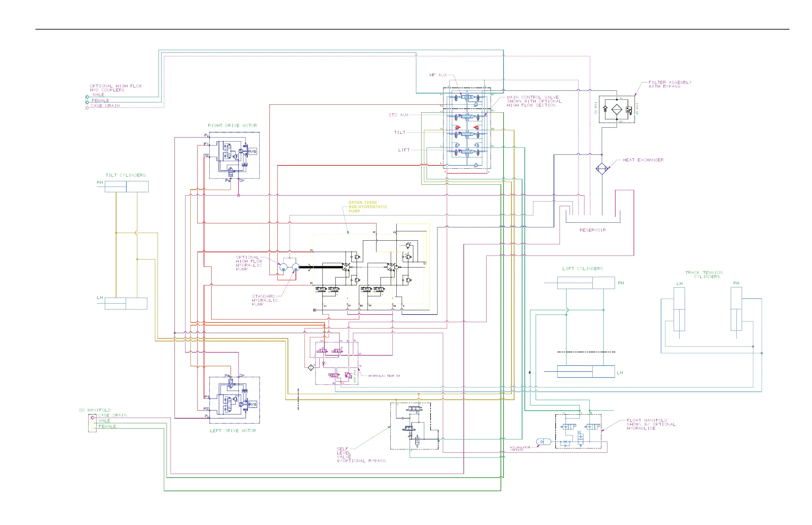The image size is (812, 525).
Task: Click the RH lift cylinder symbol
Action: tap(586, 283)
